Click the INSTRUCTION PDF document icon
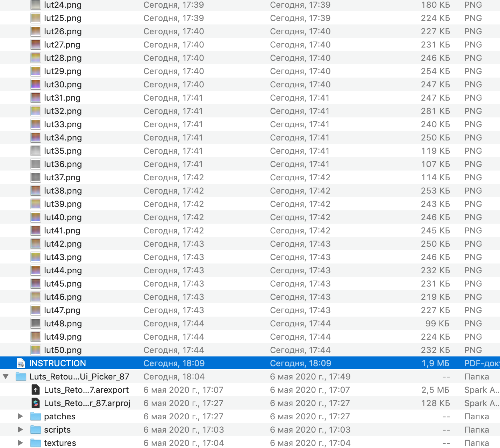This screenshot has width=500, height=448. pyautogui.click(x=21, y=363)
